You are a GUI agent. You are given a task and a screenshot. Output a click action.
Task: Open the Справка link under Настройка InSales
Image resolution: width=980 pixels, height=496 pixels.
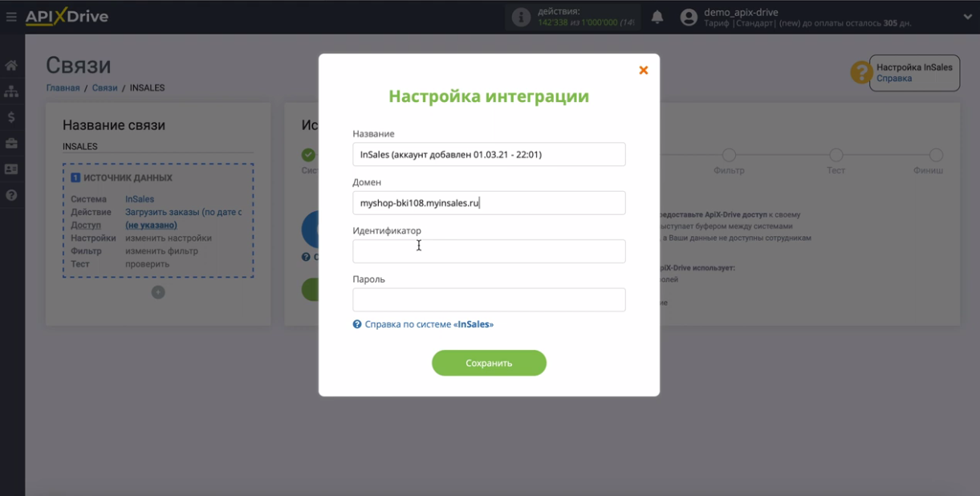coord(893,79)
